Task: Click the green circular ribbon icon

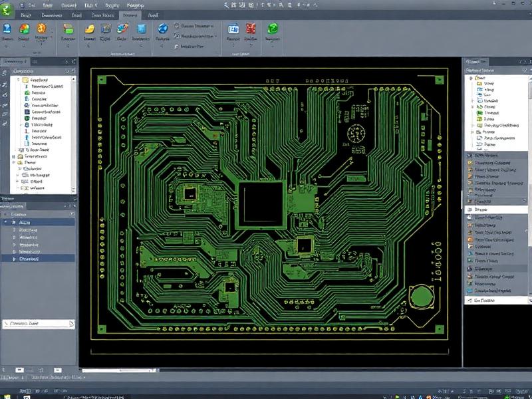Action: point(272,29)
